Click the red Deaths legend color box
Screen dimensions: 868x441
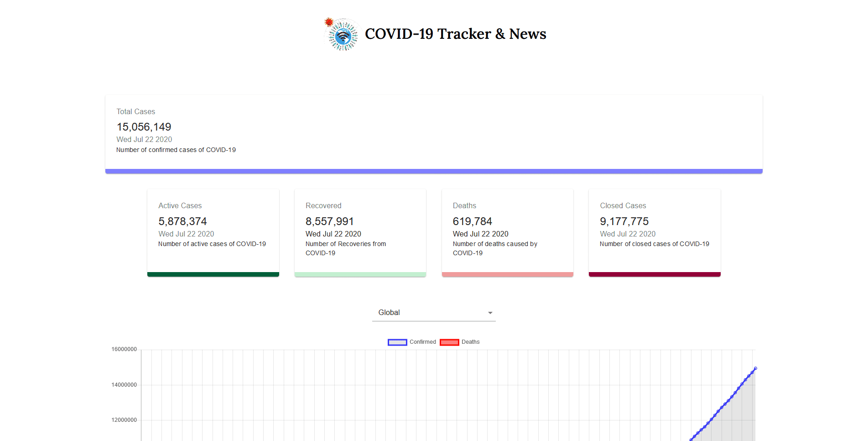point(449,342)
